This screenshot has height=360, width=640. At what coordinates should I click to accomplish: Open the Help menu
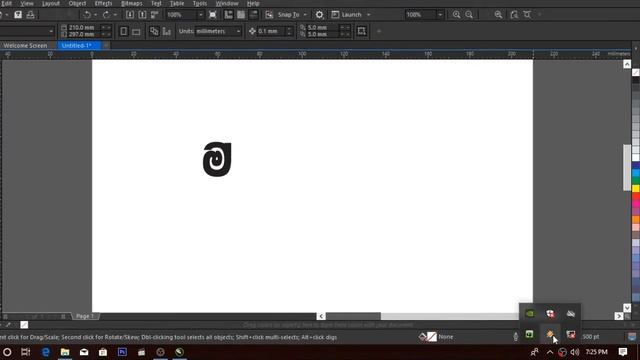253,3
